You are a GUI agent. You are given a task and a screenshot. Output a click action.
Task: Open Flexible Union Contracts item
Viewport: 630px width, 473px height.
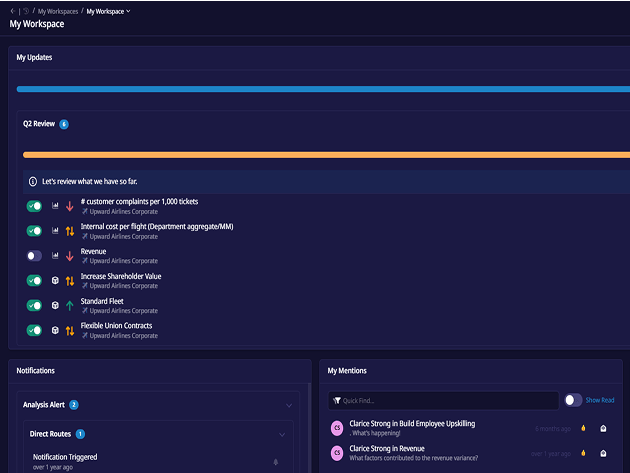tap(117, 326)
